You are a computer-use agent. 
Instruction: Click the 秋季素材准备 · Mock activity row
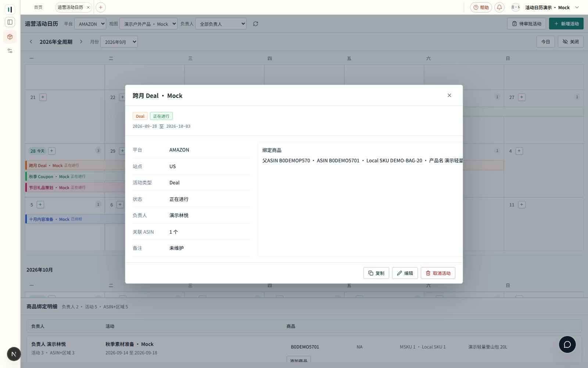129,344
